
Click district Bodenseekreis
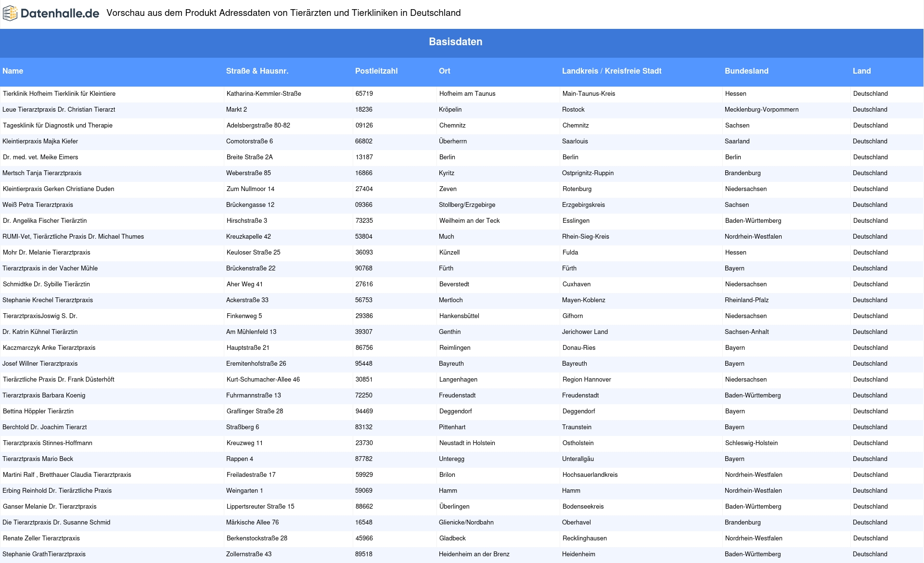[x=583, y=507]
